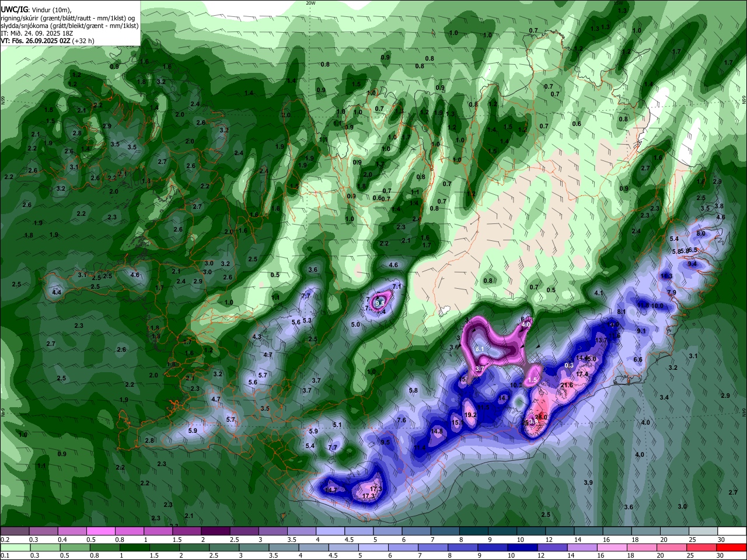This screenshot has height=560, width=747.
Task: Click the palest green swatch labeled 0.1 in bottom legend
Action: tap(15, 547)
